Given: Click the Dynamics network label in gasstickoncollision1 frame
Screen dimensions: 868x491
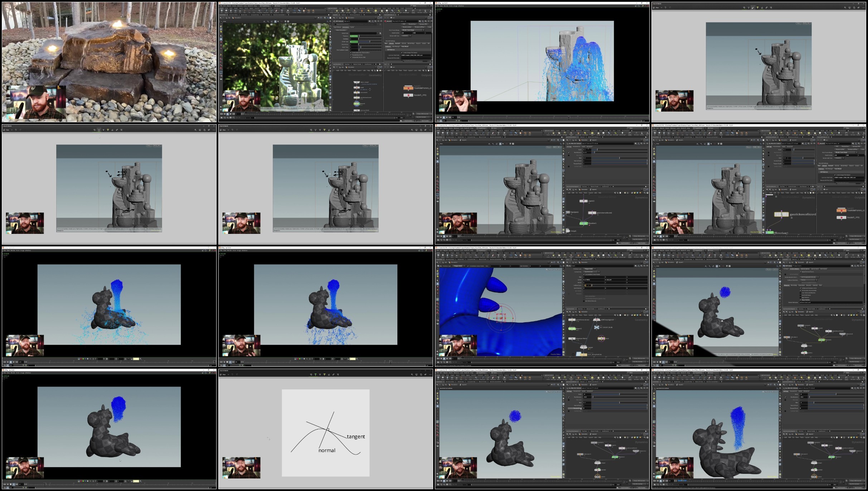Looking at the screenshot, I should pos(808,197).
